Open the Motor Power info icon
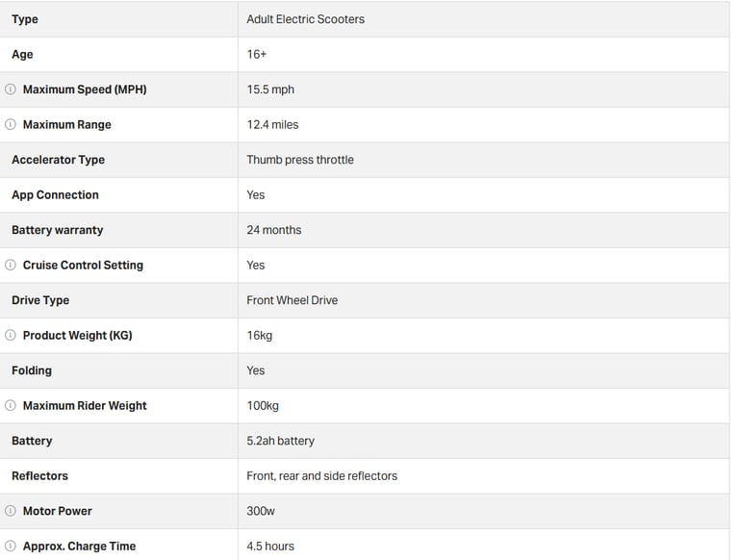The image size is (739, 560). point(11,511)
